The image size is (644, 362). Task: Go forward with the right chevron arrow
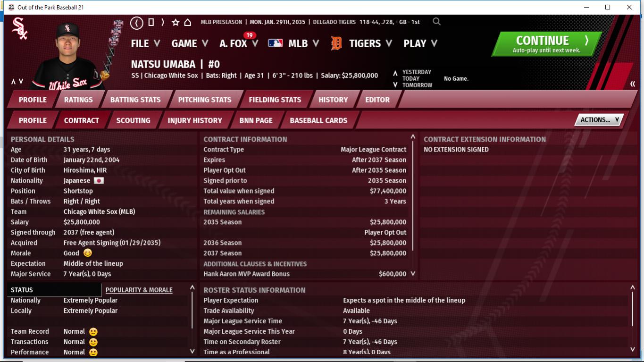163,22
